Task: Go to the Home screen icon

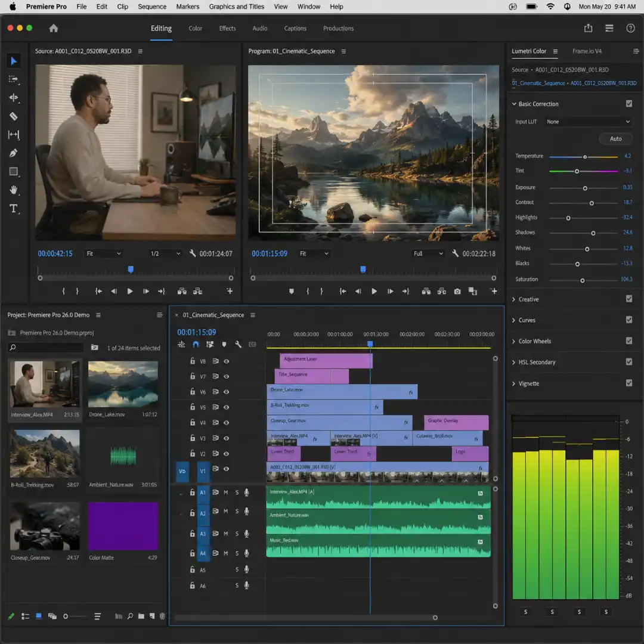Action: (x=54, y=29)
